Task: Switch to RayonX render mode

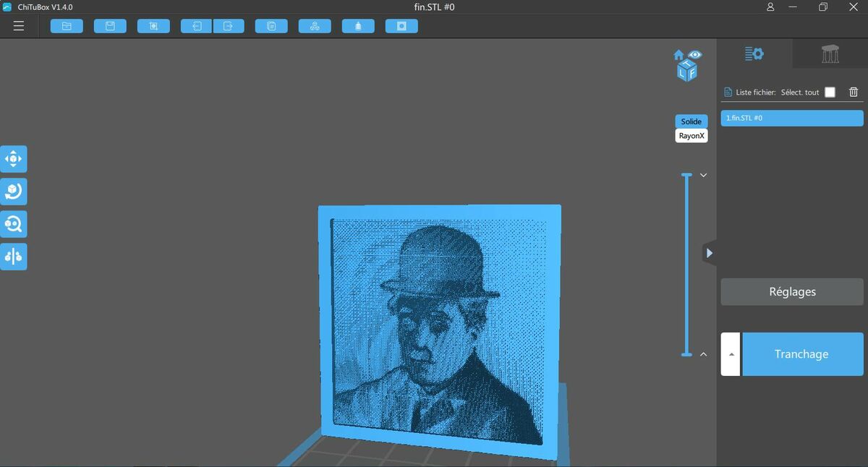Action: click(x=692, y=135)
